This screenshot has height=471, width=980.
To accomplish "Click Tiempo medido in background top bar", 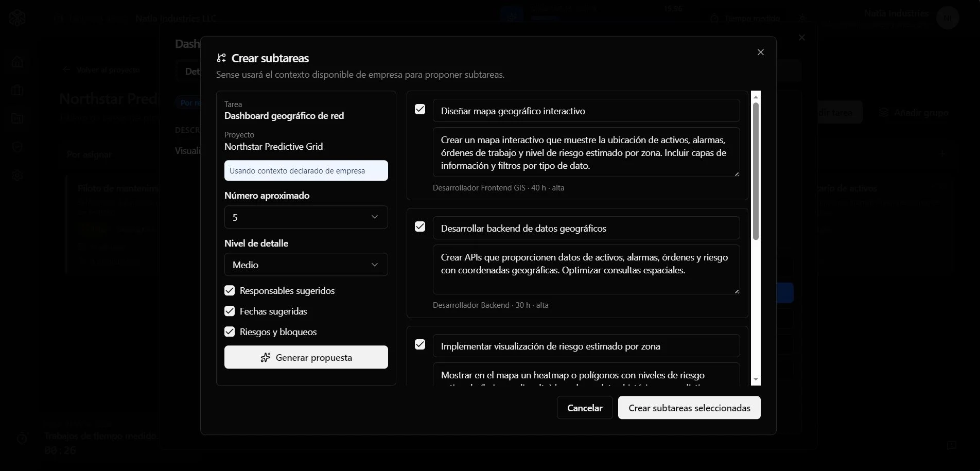I will (745, 18).
